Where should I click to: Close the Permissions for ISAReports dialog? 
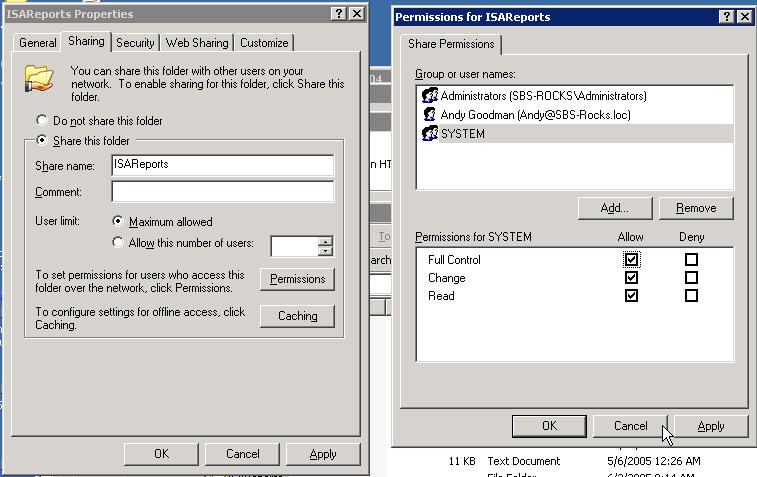tap(745, 17)
